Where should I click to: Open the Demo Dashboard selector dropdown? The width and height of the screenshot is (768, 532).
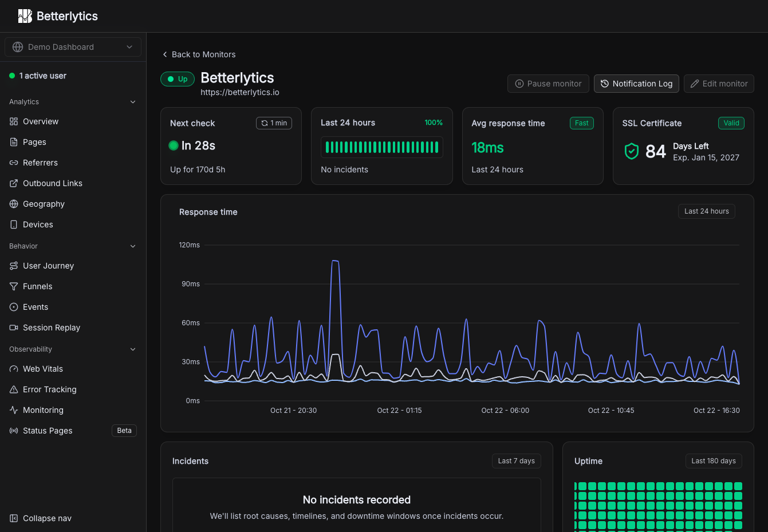(73, 47)
